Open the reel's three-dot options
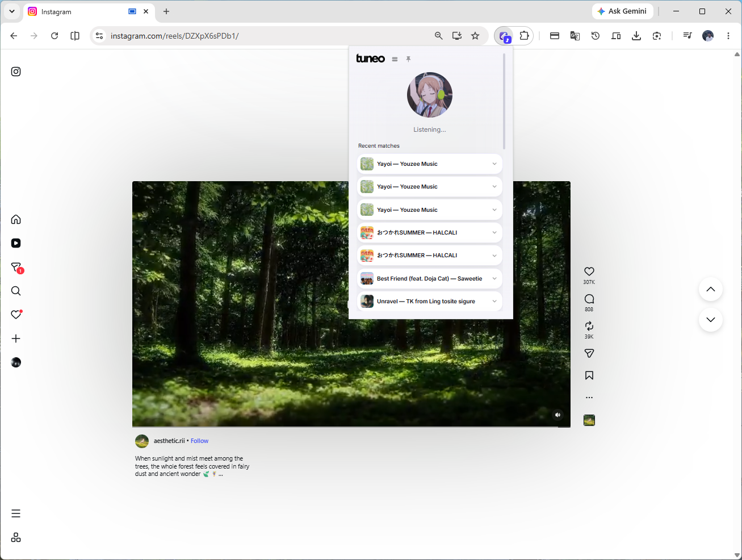The image size is (742, 560). (589, 398)
